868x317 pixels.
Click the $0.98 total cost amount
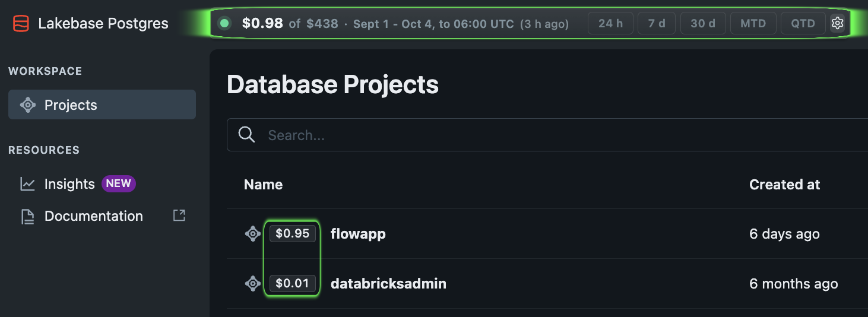tap(262, 24)
